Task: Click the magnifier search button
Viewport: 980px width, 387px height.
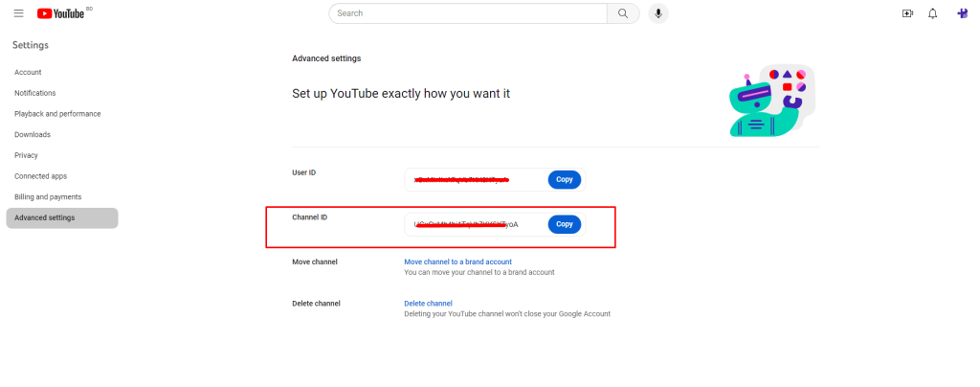Action: [x=623, y=13]
